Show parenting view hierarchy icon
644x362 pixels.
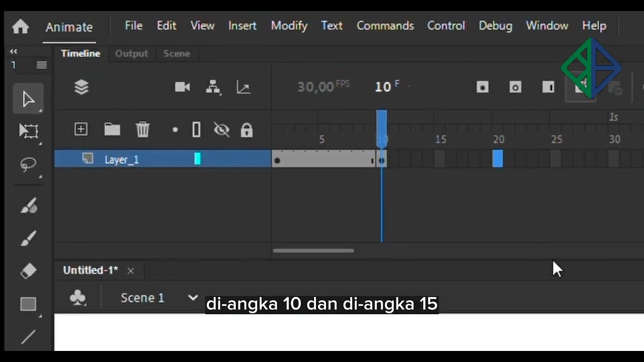click(x=213, y=87)
